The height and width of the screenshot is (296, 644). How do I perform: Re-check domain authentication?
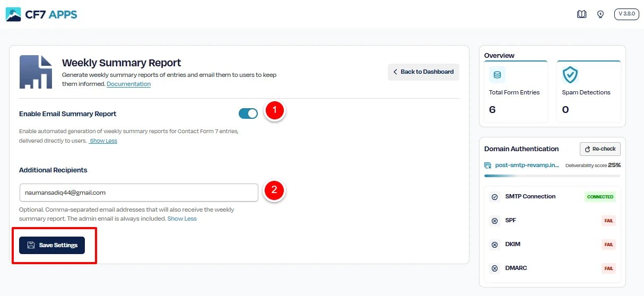click(600, 149)
